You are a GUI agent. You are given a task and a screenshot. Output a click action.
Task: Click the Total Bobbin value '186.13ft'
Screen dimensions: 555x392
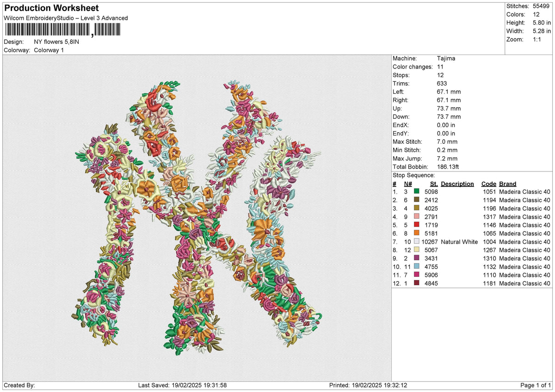click(448, 166)
